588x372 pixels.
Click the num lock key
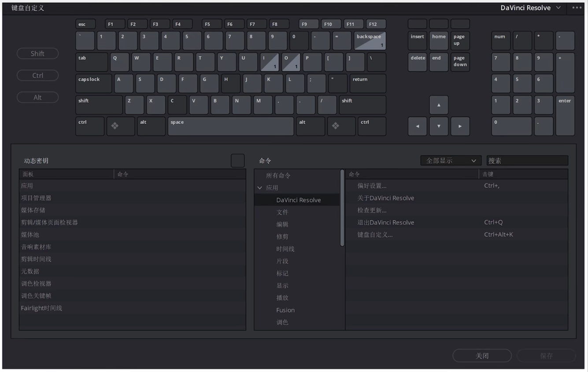pos(501,41)
